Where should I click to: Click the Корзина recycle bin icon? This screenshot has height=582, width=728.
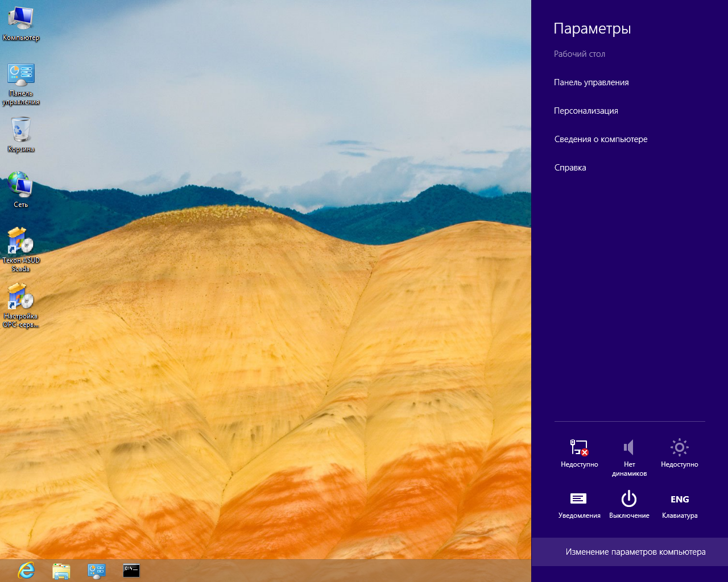pos(21,131)
